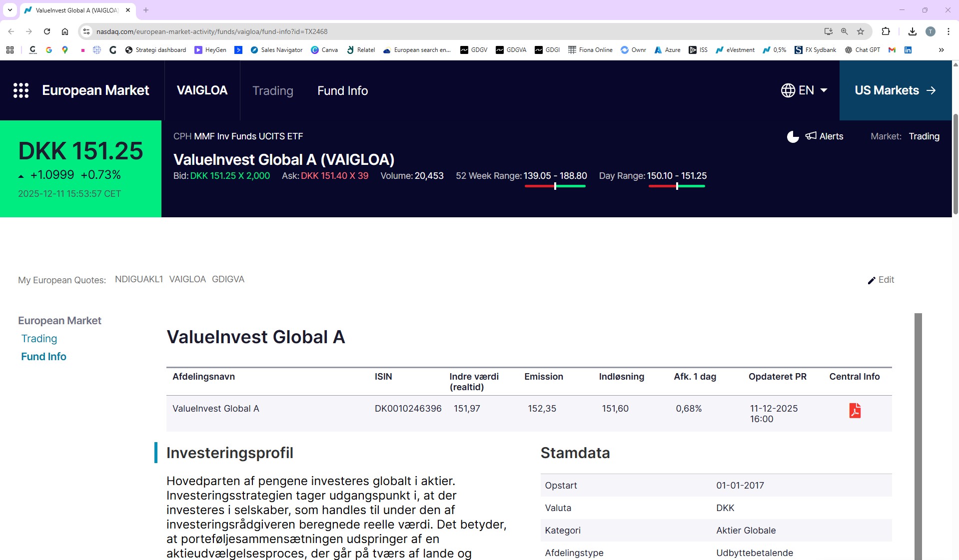Reload the page with refresh icon
959x560 pixels.
[x=47, y=31]
